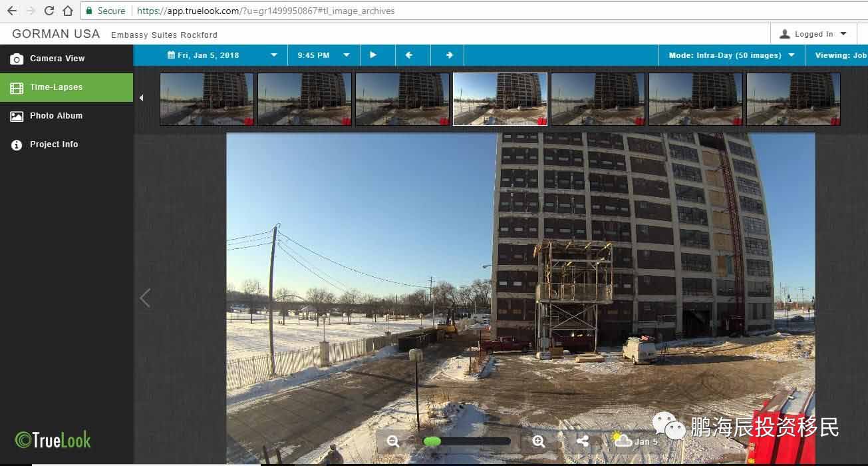The height and width of the screenshot is (466, 868).
Task: Click the calendar icon in the date selector
Action: [x=171, y=55]
